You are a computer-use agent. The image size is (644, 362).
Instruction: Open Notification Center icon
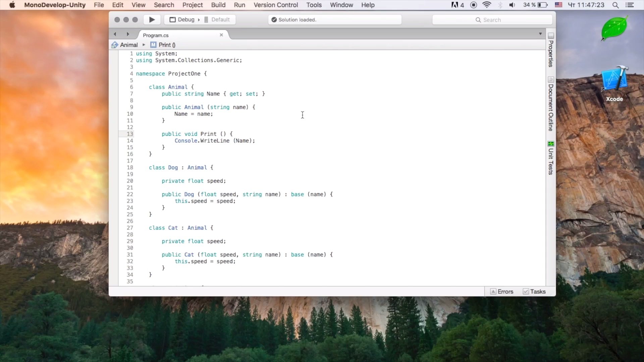(x=630, y=5)
